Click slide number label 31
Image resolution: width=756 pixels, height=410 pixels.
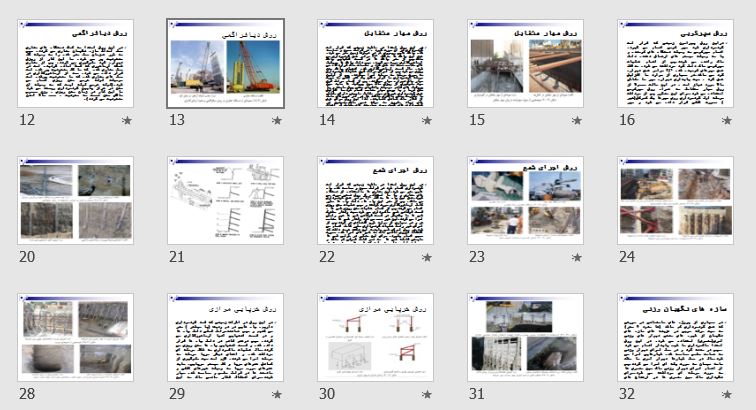pyautogui.click(x=477, y=394)
